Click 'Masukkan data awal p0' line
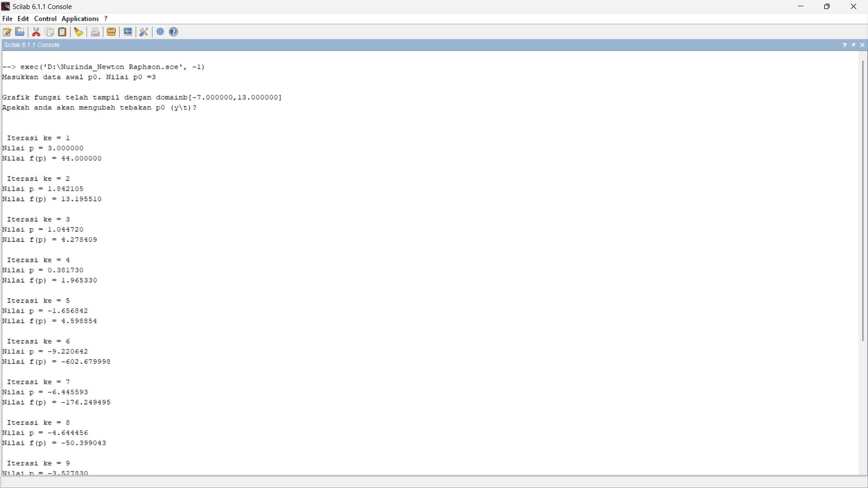 click(x=79, y=77)
